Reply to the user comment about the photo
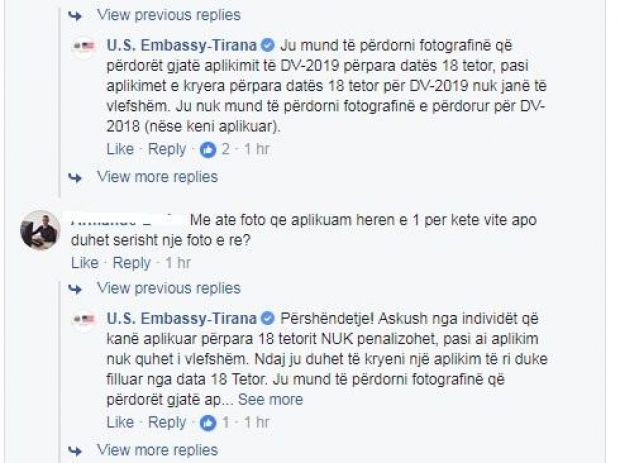Image resolution: width=620 pixels, height=463 pixels. (131, 263)
